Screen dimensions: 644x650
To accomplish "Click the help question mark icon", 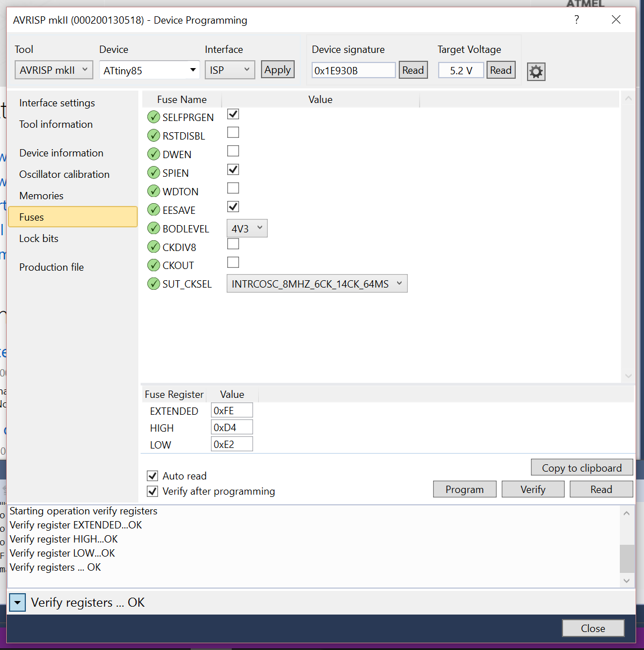I will pyautogui.click(x=577, y=20).
